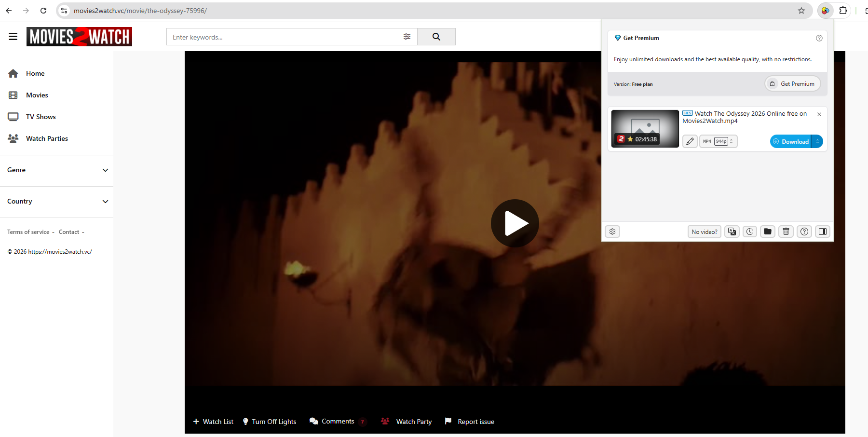Click the Version: Free plan text
868x437 pixels.
[x=633, y=84]
